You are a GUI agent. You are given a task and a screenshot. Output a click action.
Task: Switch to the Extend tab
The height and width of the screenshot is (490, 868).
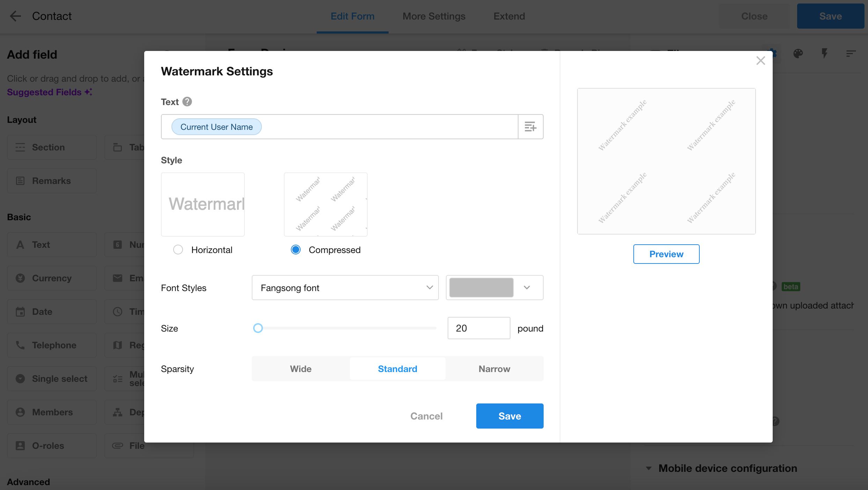[509, 15]
